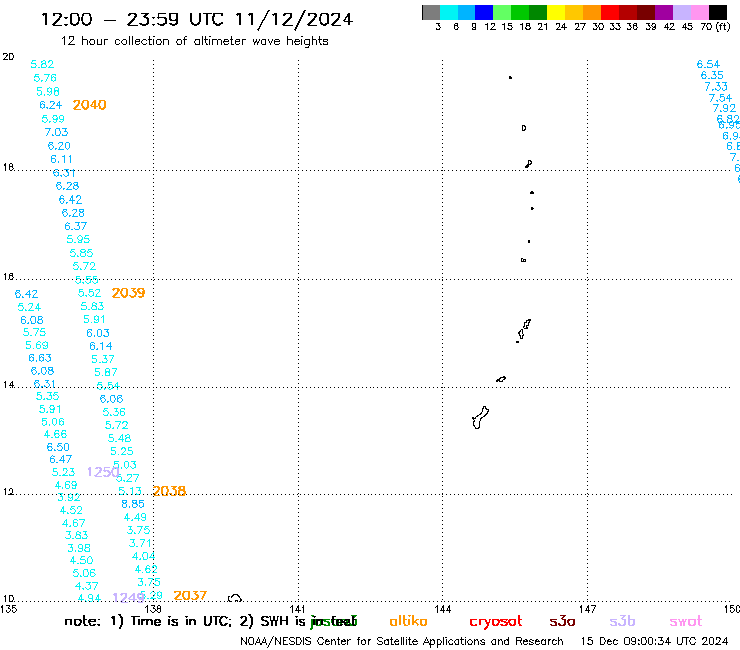Image resolution: width=740 pixels, height=650 pixels.
Task: Click the wave height value 6.37
Action: point(76,226)
